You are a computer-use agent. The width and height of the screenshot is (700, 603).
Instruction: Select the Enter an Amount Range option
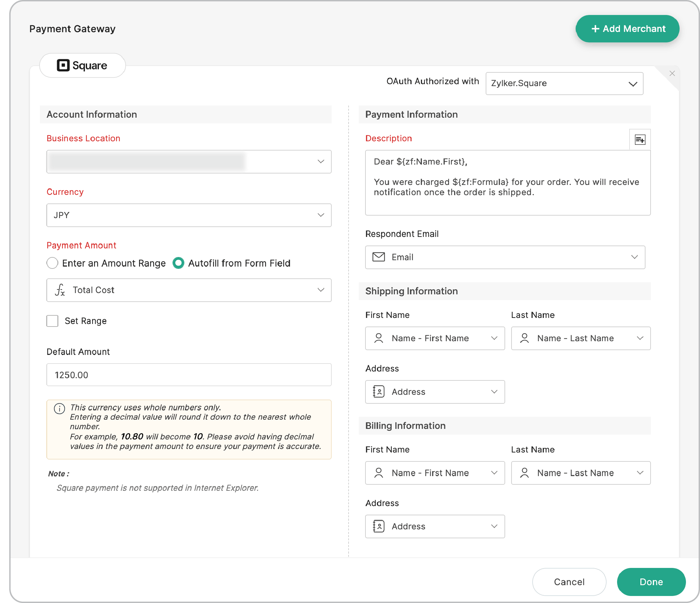[52, 263]
